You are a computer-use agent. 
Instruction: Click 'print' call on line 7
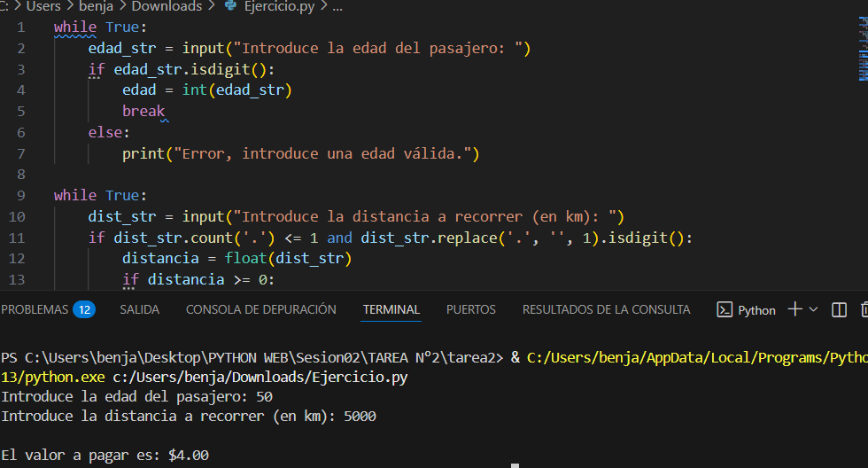[143, 153]
